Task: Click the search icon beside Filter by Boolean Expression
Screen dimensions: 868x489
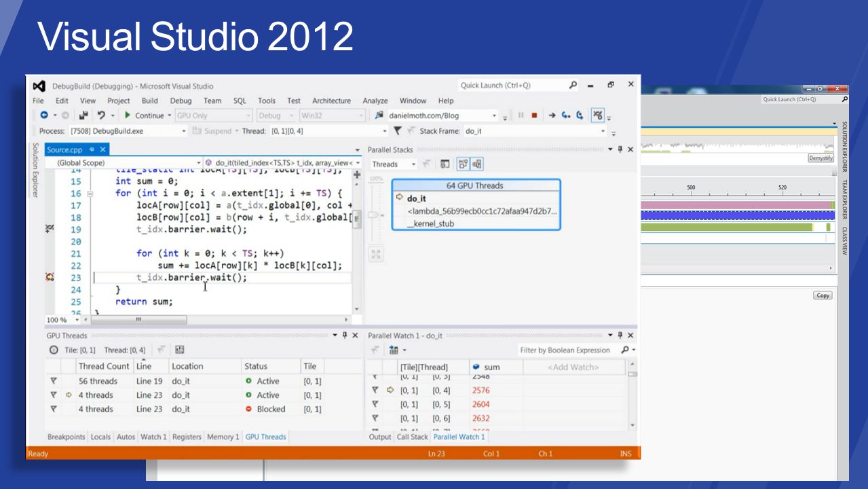Action: tap(625, 350)
